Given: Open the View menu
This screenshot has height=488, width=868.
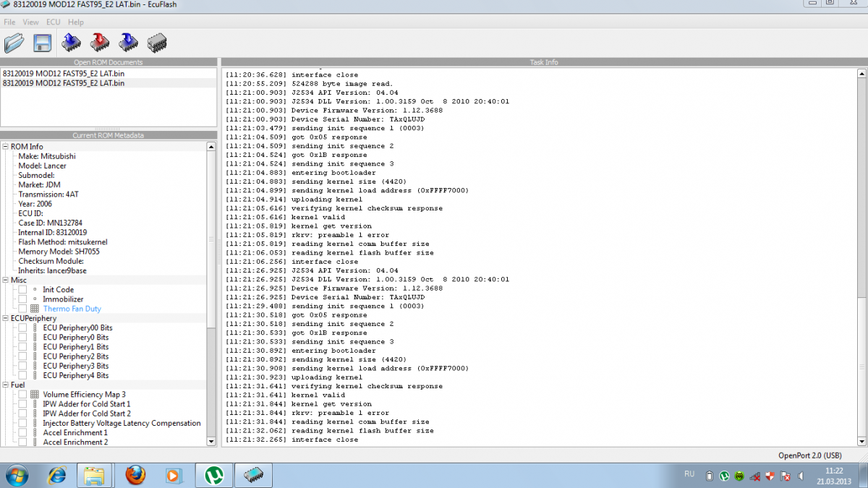Looking at the screenshot, I should [x=30, y=22].
